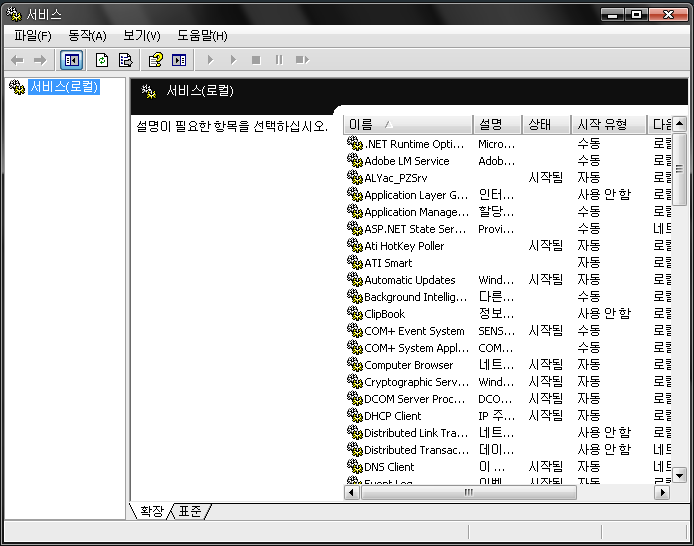Viewport: 694px width, 546px height.
Task: Select the gear icon of Computer Browser
Action: coord(355,364)
